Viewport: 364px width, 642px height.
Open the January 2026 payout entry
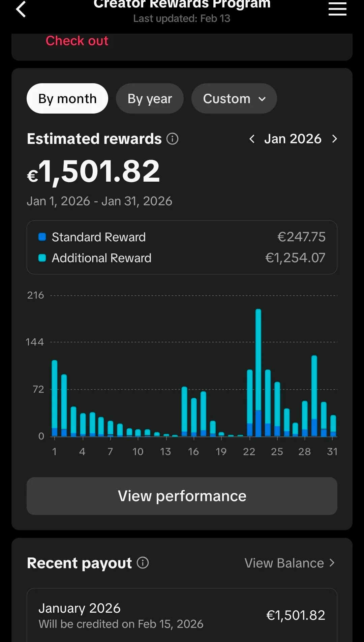click(182, 615)
